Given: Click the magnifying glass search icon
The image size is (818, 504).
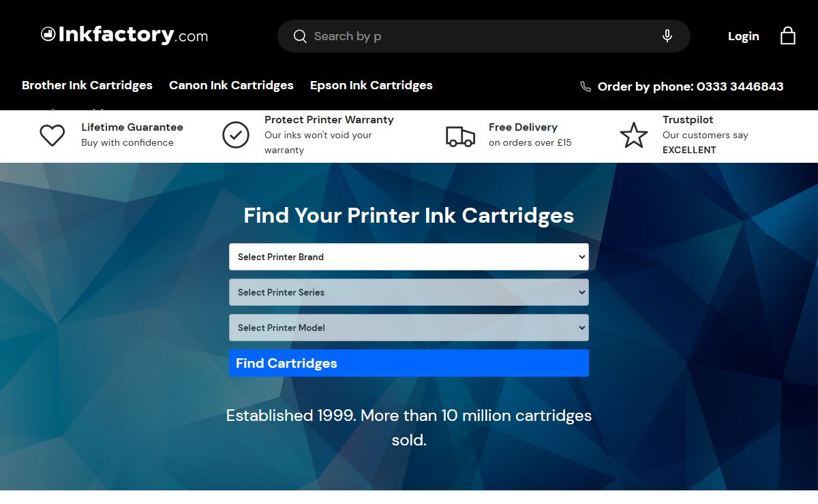Looking at the screenshot, I should coord(300,36).
